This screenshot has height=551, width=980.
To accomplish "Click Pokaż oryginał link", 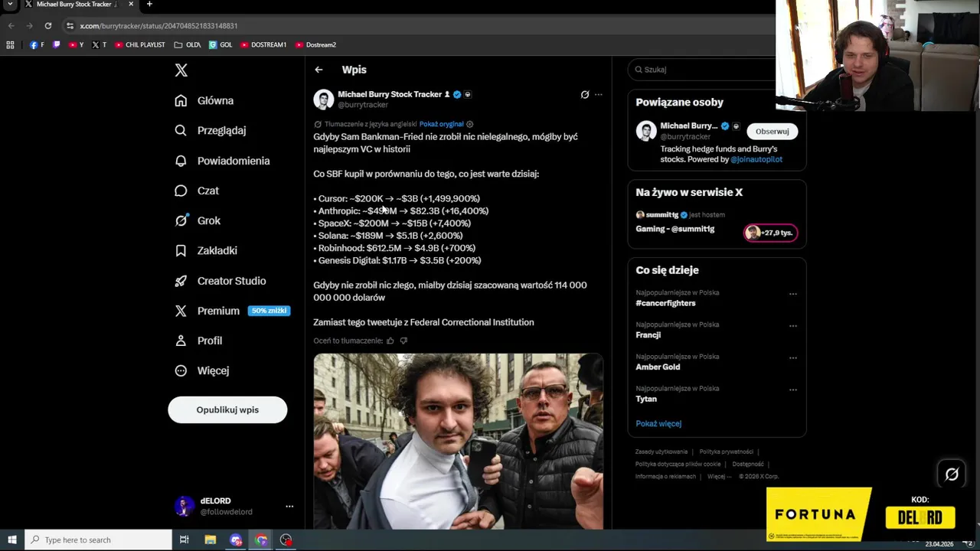I will pos(441,124).
